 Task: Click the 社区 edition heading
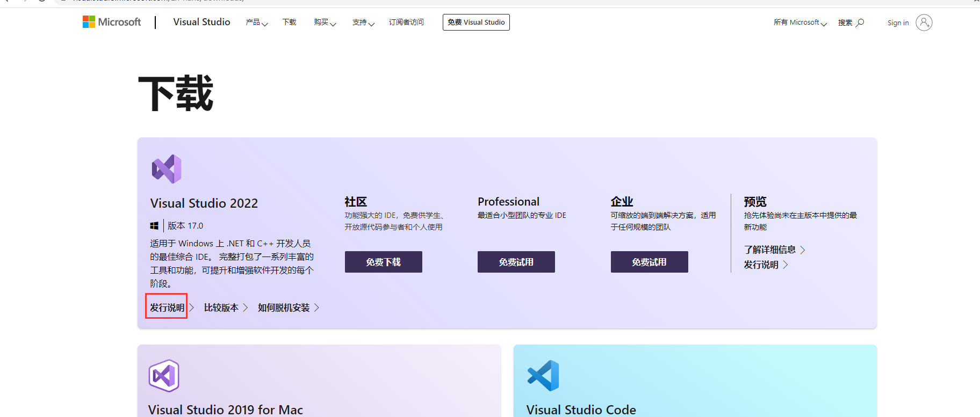click(356, 202)
